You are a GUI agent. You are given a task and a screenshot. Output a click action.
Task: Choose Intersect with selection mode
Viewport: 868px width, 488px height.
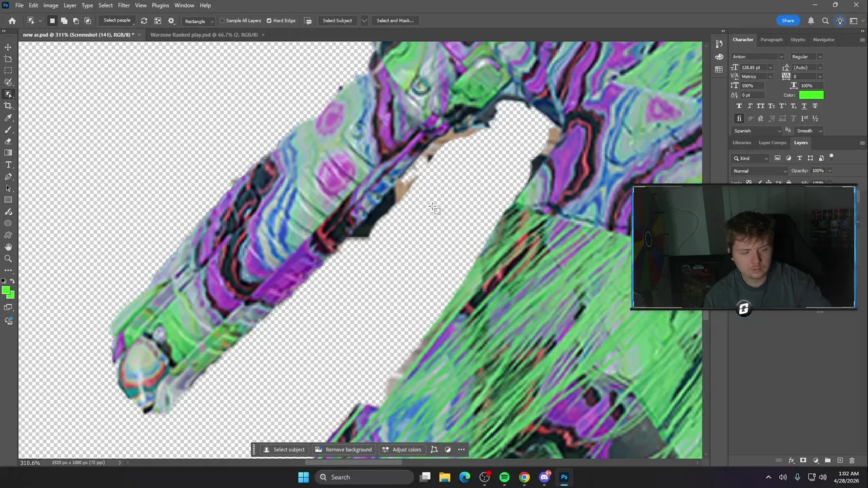[x=87, y=20]
